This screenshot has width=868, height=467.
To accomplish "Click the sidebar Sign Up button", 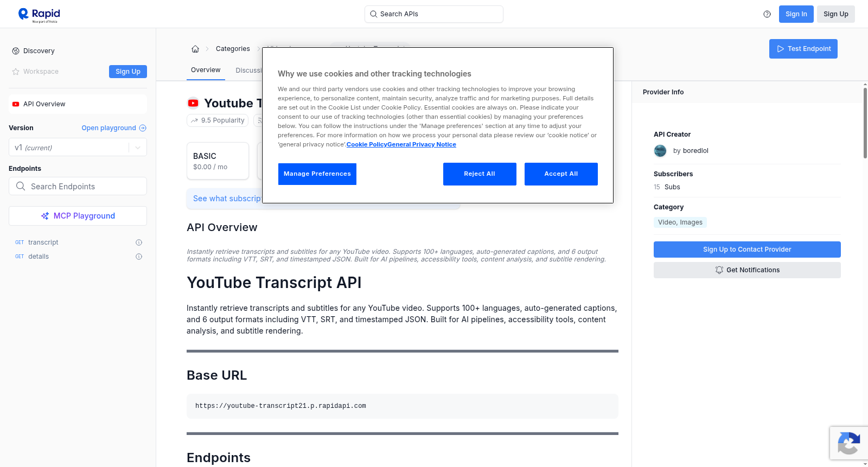I will click(128, 72).
